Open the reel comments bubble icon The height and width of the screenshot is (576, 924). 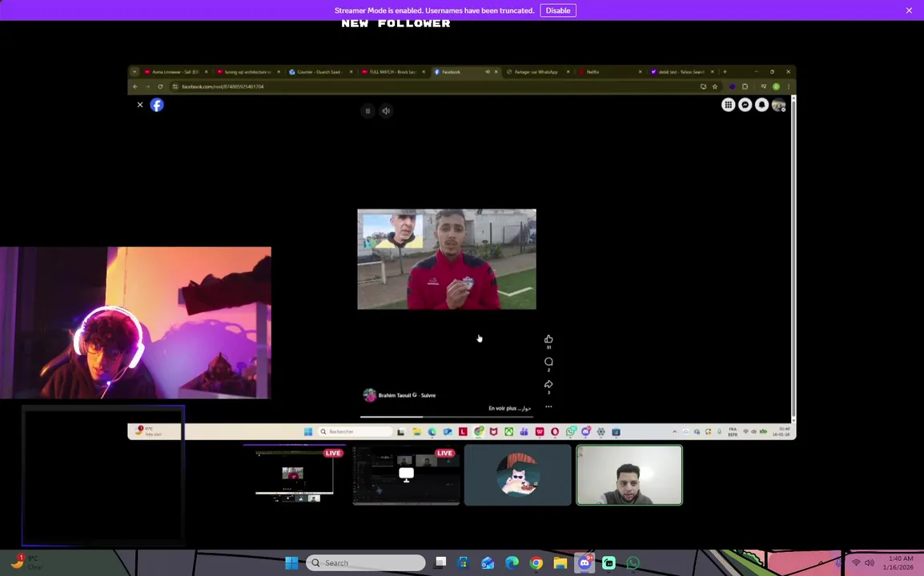point(548,362)
